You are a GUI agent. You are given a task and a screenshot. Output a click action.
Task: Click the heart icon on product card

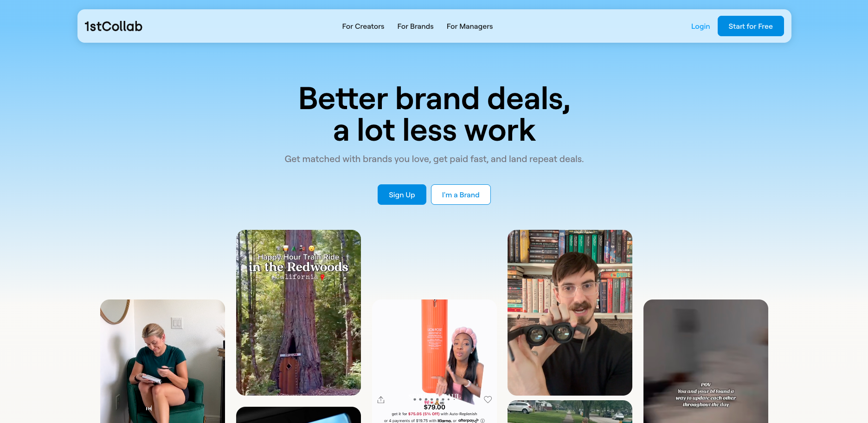(488, 399)
